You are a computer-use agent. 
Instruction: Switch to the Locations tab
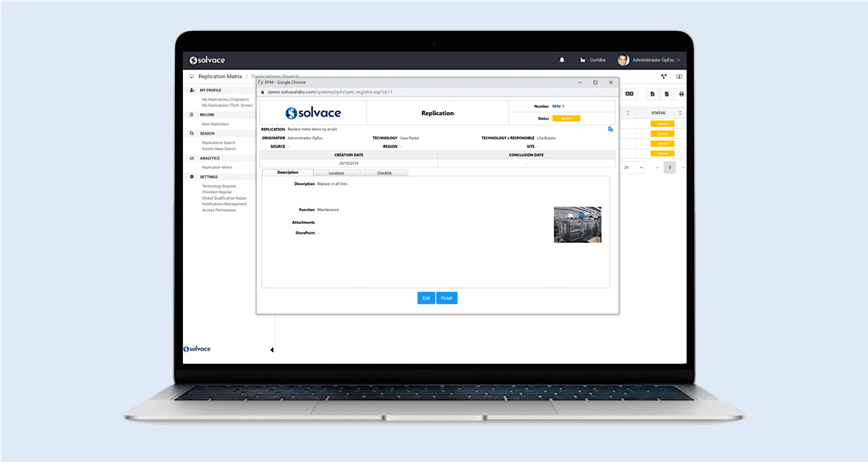336,173
